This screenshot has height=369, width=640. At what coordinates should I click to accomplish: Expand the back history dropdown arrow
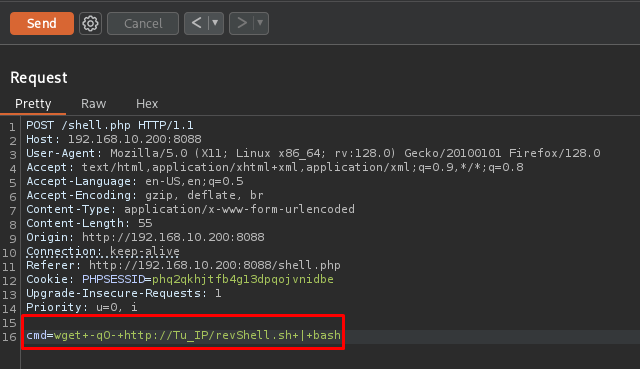216,23
